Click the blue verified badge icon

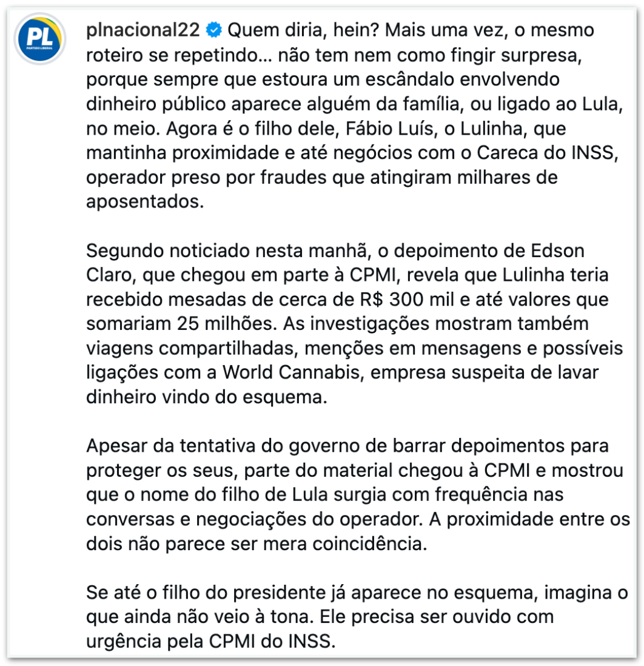tap(215, 29)
